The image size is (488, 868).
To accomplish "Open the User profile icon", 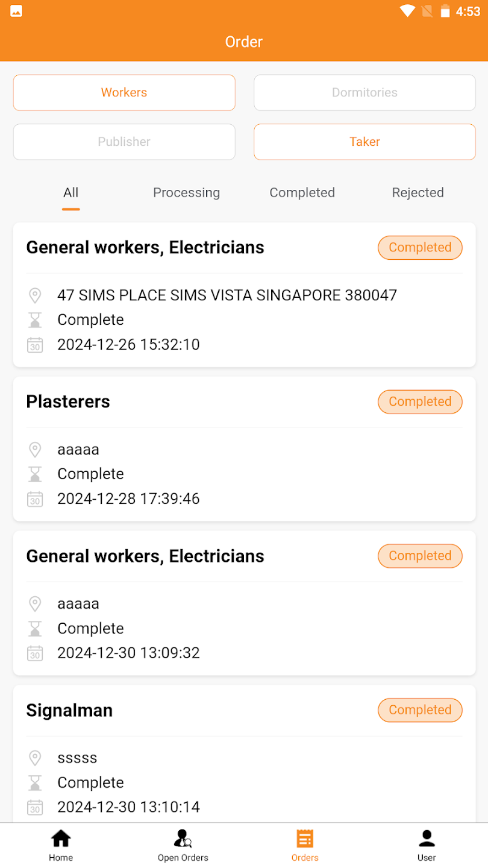I will click(427, 837).
